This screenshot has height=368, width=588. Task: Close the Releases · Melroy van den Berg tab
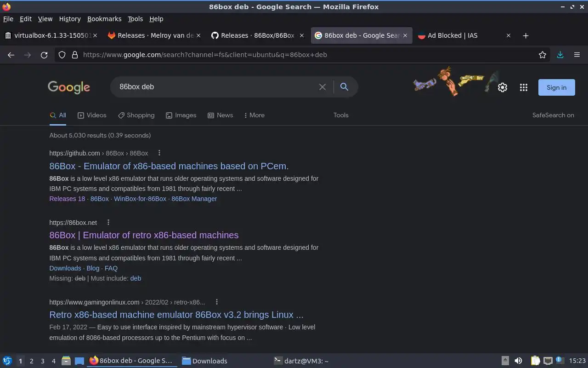pyautogui.click(x=198, y=35)
